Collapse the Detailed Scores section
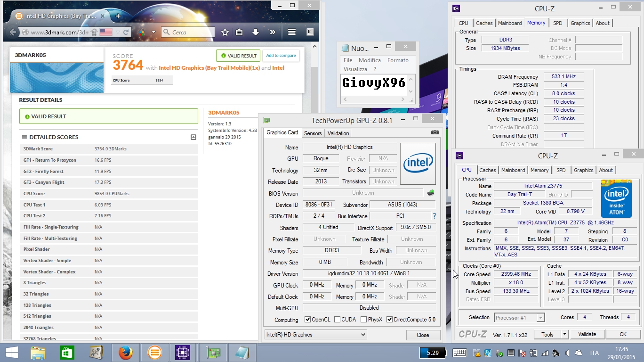This screenshot has width=644, height=362. (x=193, y=137)
